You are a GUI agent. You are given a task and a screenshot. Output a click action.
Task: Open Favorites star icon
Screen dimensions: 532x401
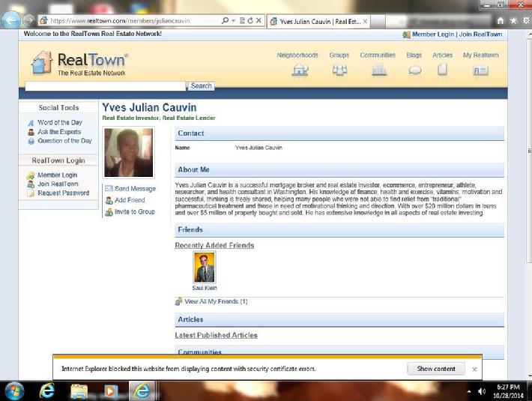pos(513,21)
